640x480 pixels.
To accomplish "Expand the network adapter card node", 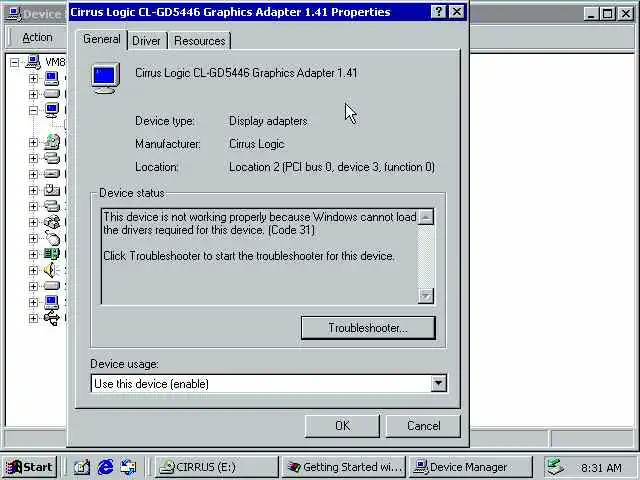I will click(x=33, y=254).
